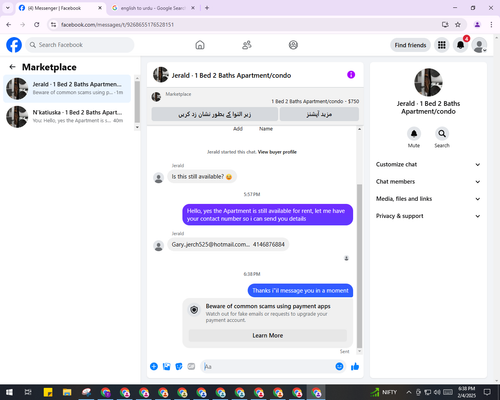
Task: View site information icon in address bar
Action: (x=53, y=25)
